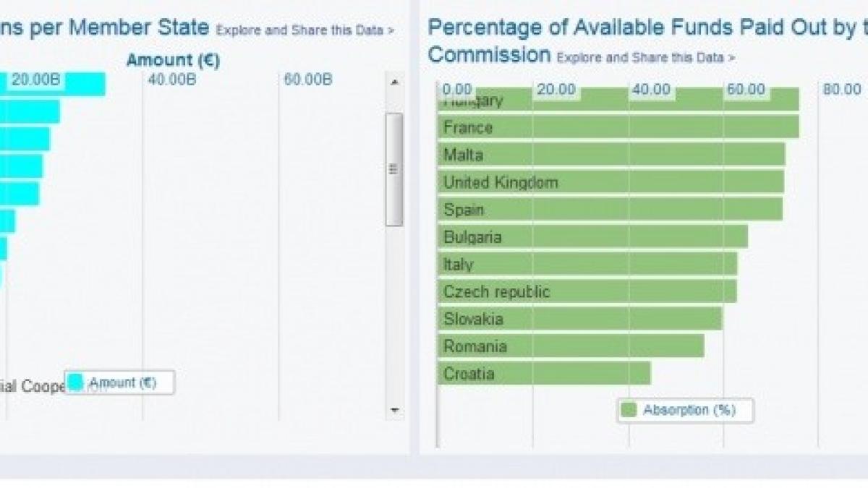Click the scroll up arrow in left chart
The height and width of the screenshot is (488, 868).
tap(394, 83)
